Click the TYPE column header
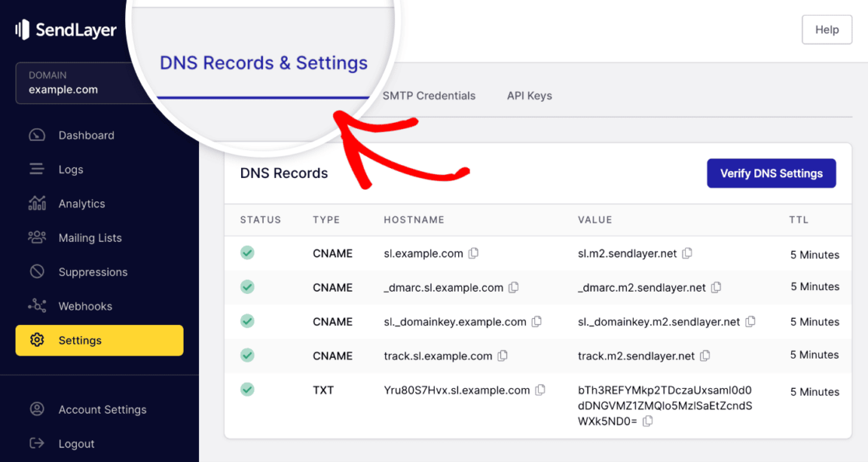Screen dimensions: 868x462 326,219
